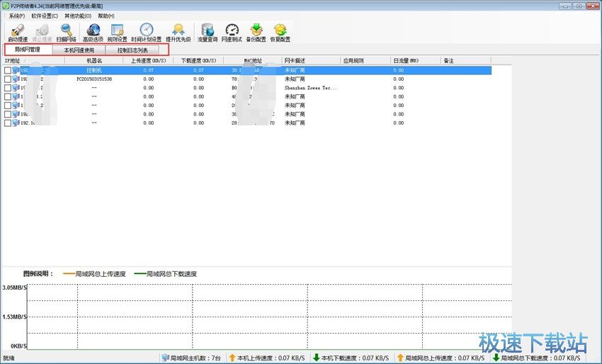Click 局域网总下载速度 green arrow in status bar
The image size is (602, 364).
click(x=496, y=358)
